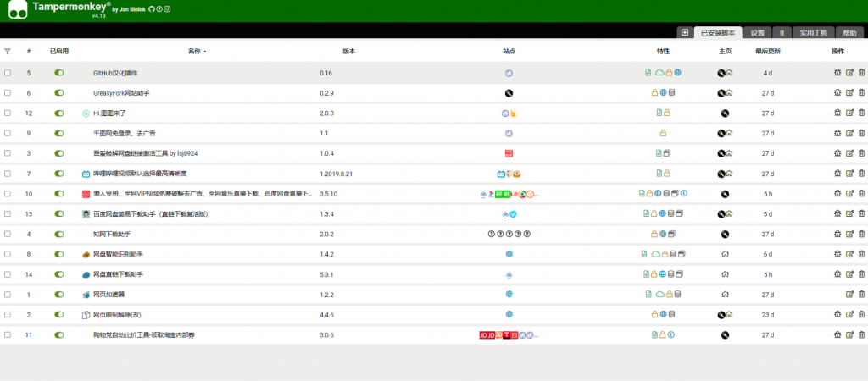Viewport: 868px width, 381px height.
Task: Open 网盘智能识别助手 script name
Action: [x=119, y=254]
